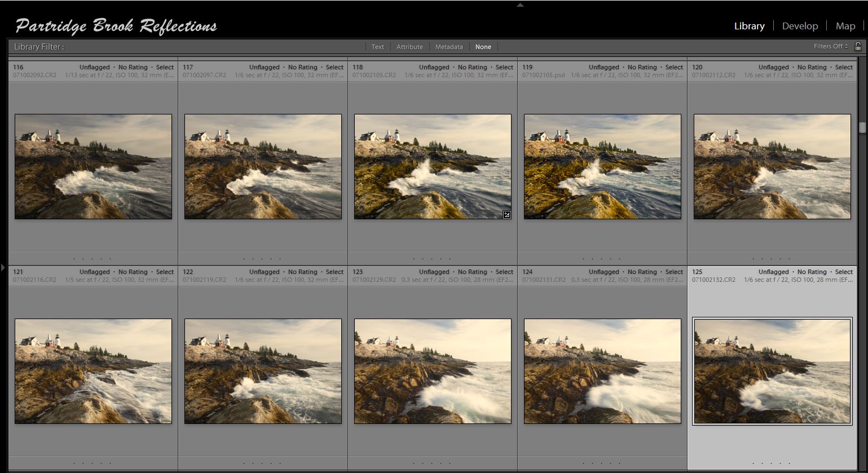Switch to the Develop module
868x473 pixels.
(800, 26)
